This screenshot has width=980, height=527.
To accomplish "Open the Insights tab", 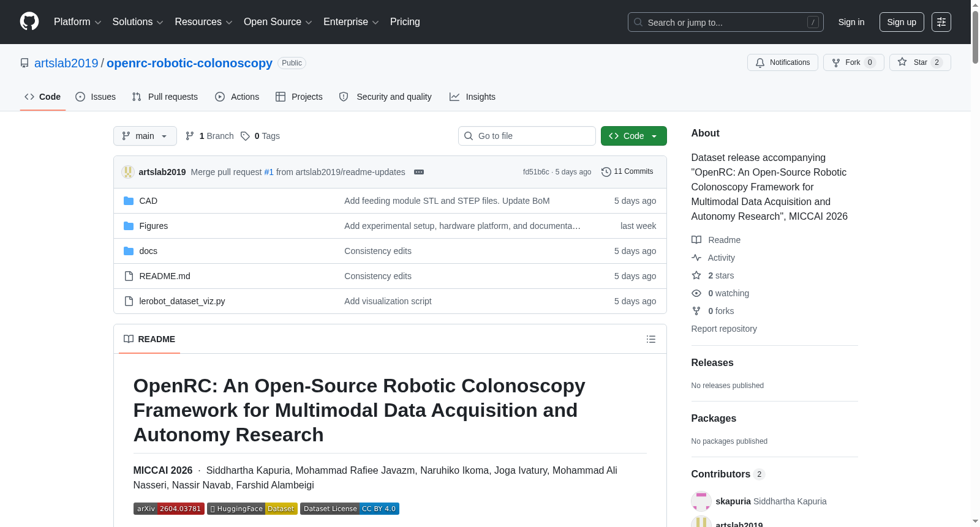I will 472,97.
